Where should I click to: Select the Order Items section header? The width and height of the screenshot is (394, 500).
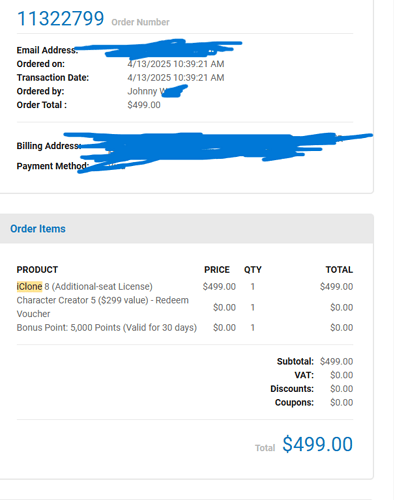(x=38, y=229)
